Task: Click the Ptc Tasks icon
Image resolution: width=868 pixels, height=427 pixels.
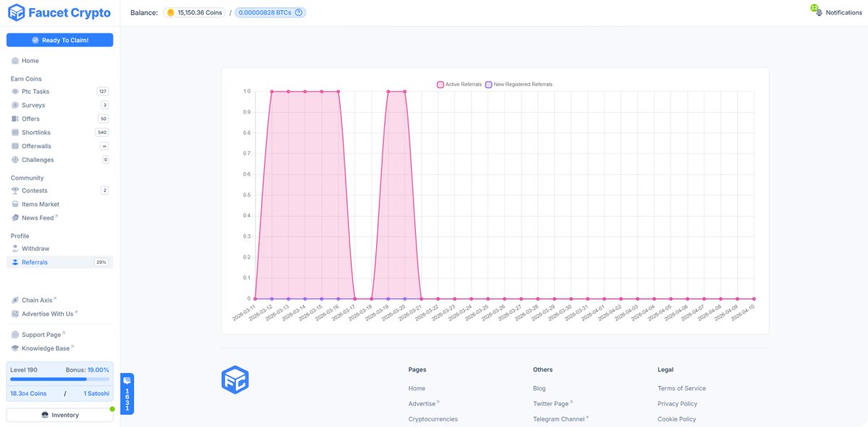Action: click(x=15, y=92)
